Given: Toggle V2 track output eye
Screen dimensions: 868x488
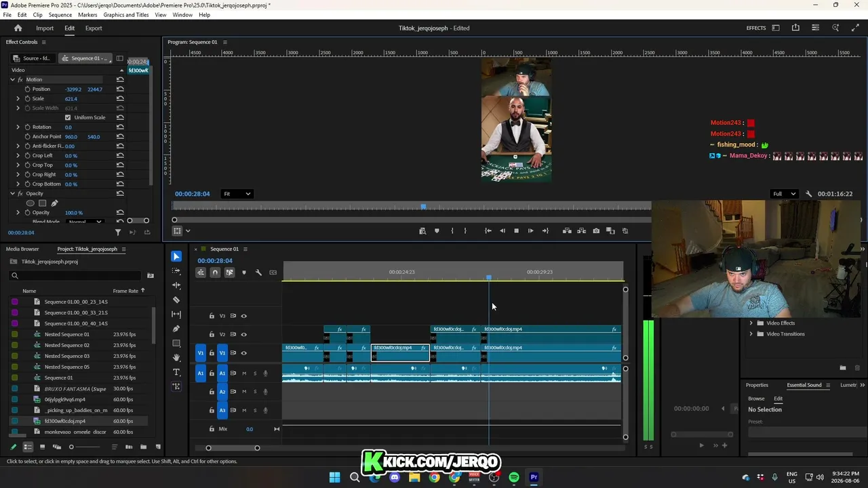Looking at the screenshot, I should coord(244,334).
